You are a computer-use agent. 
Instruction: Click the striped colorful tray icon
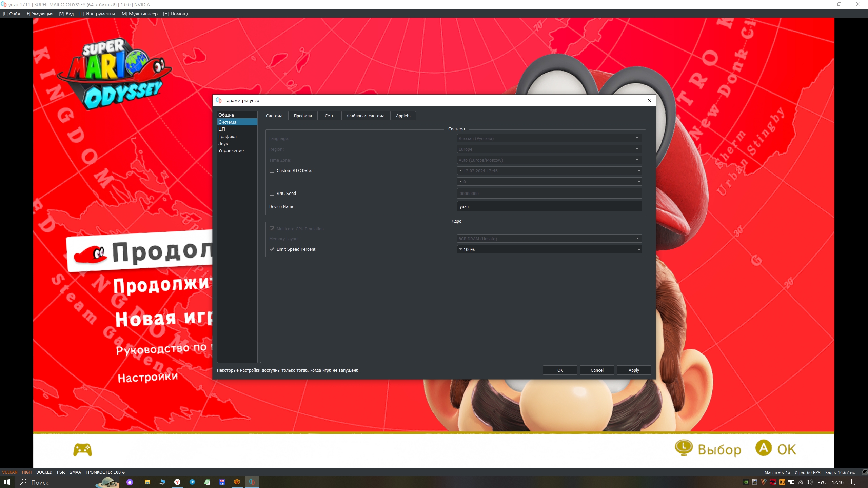(764, 482)
